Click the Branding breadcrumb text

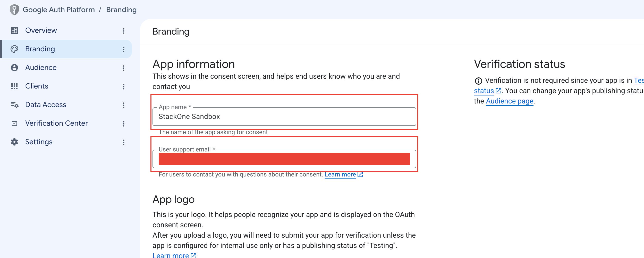click(121, 10)
